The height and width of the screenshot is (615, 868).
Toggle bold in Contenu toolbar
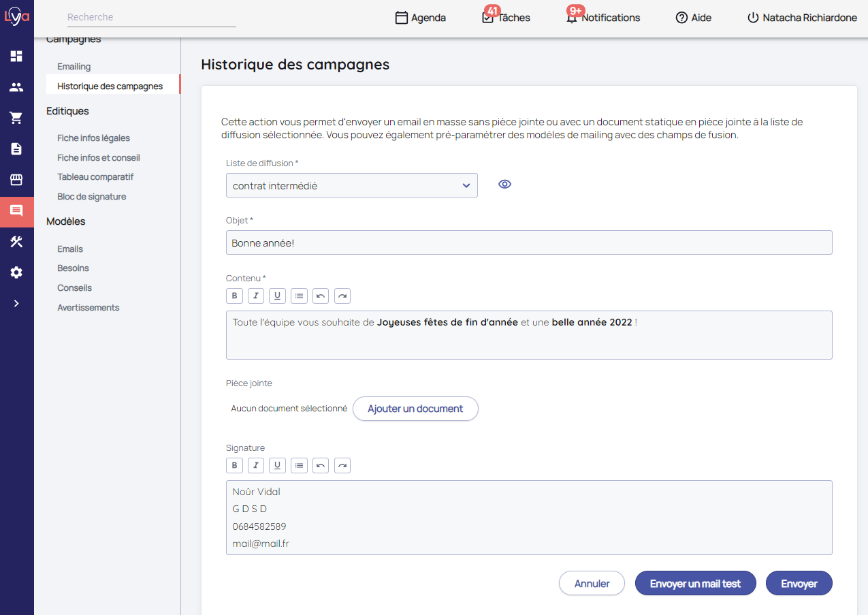(x=234, y=296)
